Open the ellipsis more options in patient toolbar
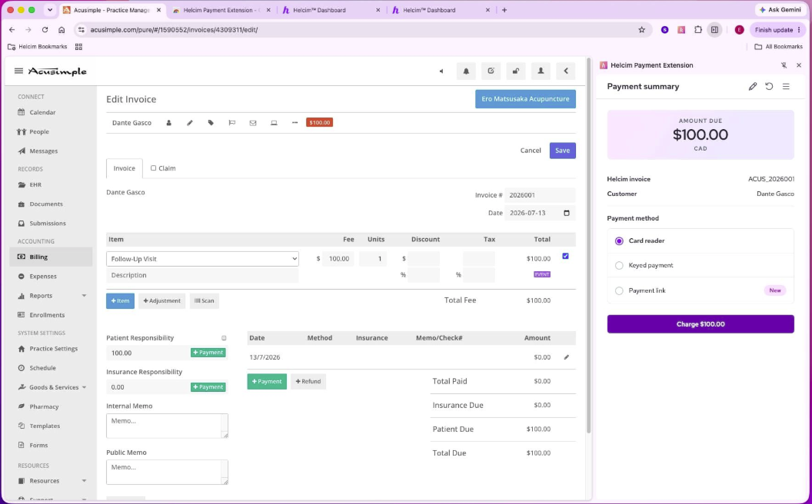 pos(295,123)
